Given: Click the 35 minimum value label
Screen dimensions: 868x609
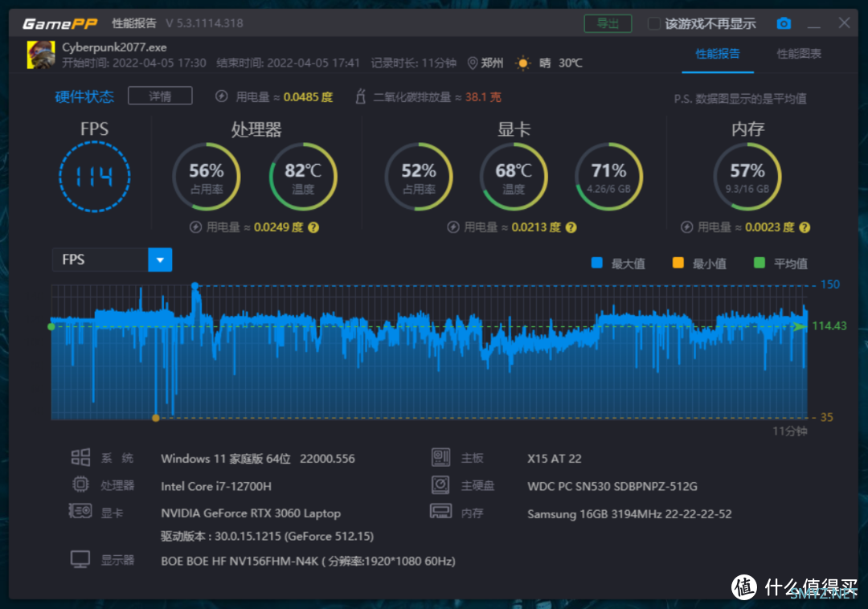Looking at the screenshot, I should (x=826, y=417).
